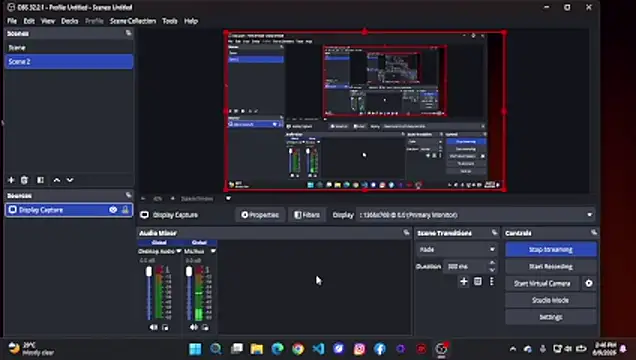The height and width of the screenshot is (360, 636).
Task: Move scene down with arrow icon
Action: point(70,180)
